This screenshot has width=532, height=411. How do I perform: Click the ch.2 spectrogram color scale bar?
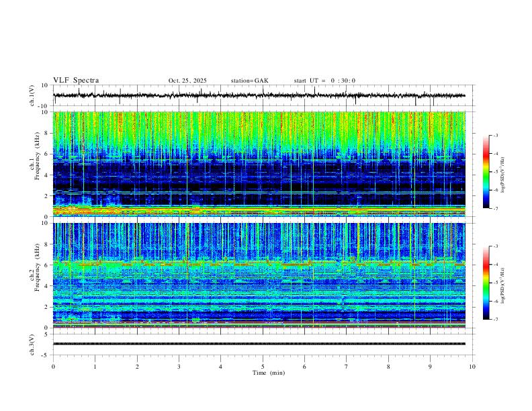point(486,283)
